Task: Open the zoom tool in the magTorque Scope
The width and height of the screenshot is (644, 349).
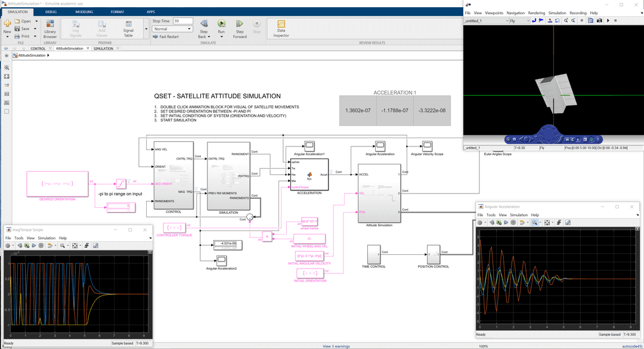Action: (62, 245)
